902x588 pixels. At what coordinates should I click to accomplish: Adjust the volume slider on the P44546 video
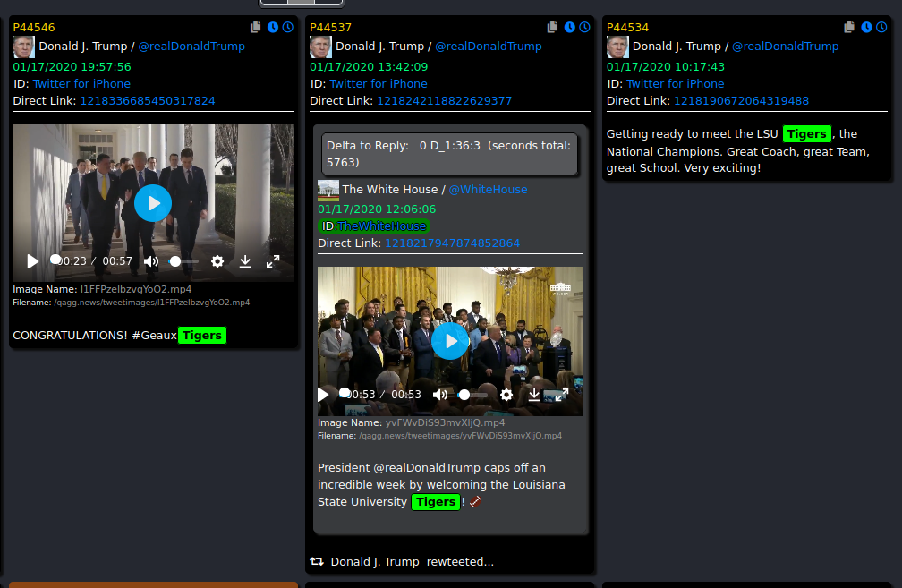click(x=184, y=261)
